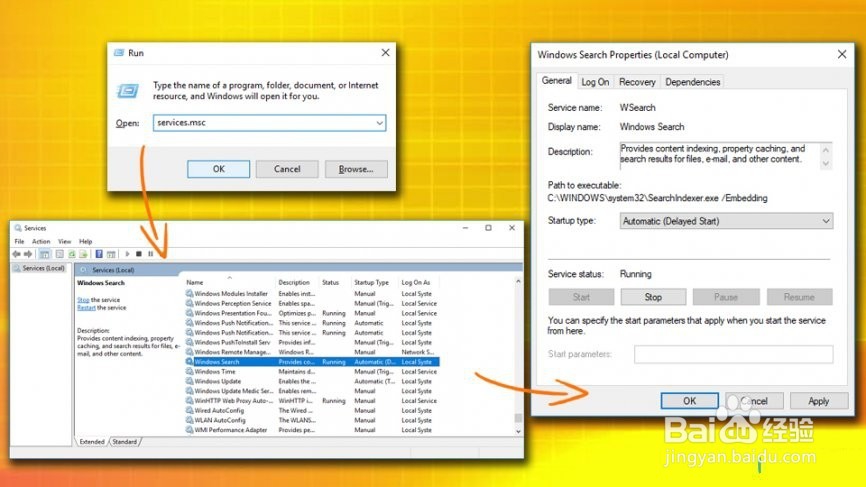Switch to the Log On tab

coord(595,82)
